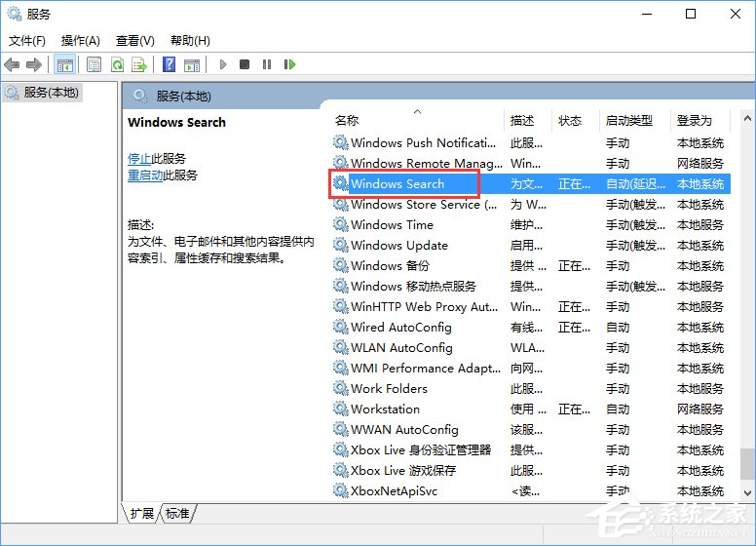
Task: Click the Forward arrow in toolbar
Action: pos(34,64)
